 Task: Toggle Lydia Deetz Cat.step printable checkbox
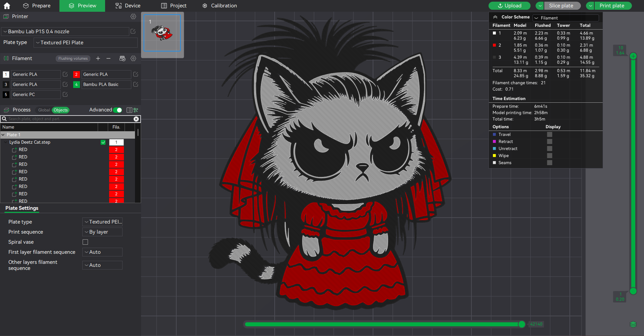103,142
